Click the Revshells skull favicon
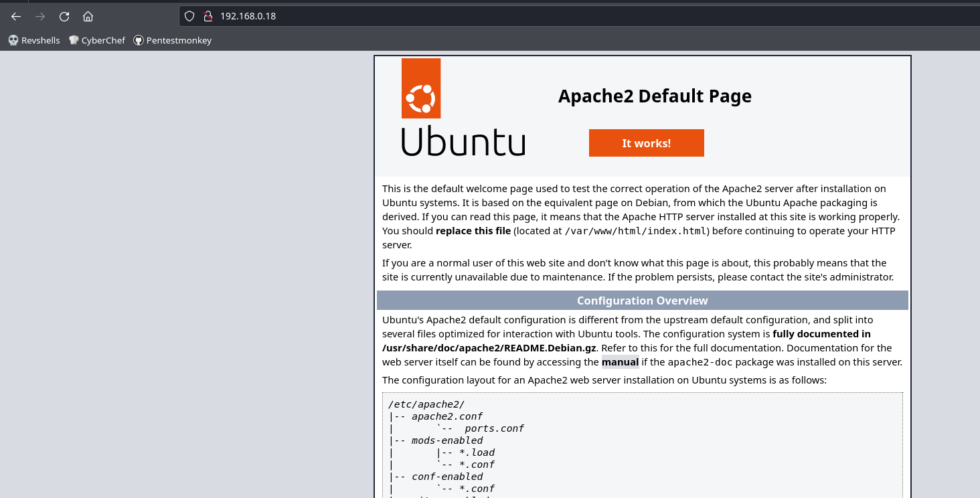The image size is (980, 498). pos(13,40)
